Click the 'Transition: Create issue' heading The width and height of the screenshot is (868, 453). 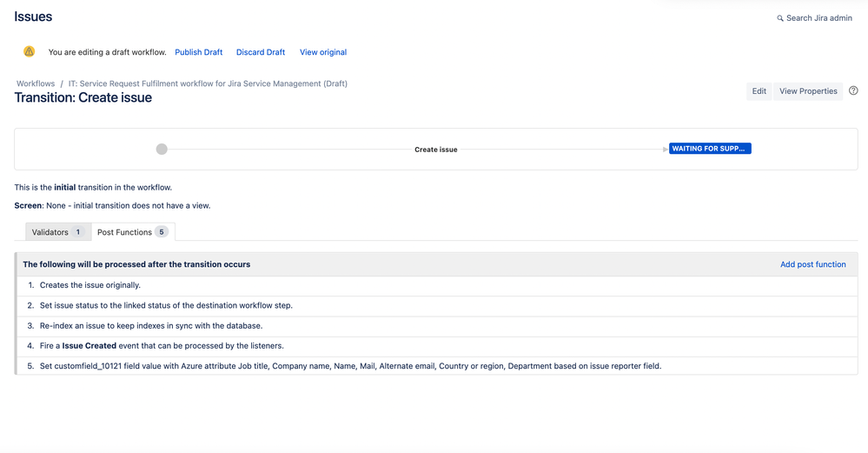point(83,97)
